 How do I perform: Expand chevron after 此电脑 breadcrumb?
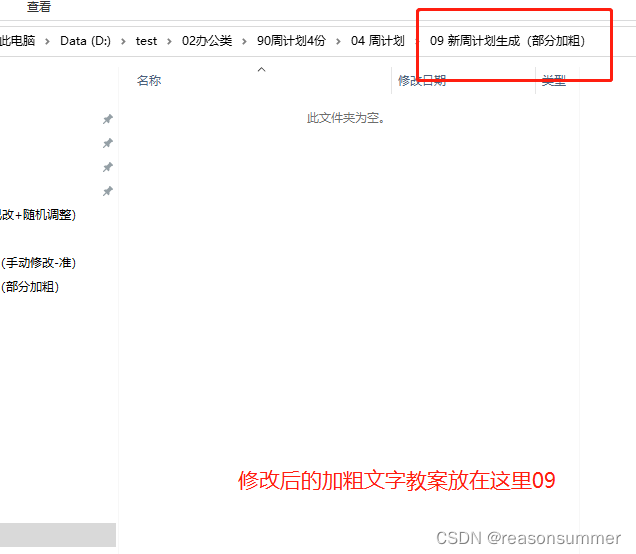tap(47, 41)
